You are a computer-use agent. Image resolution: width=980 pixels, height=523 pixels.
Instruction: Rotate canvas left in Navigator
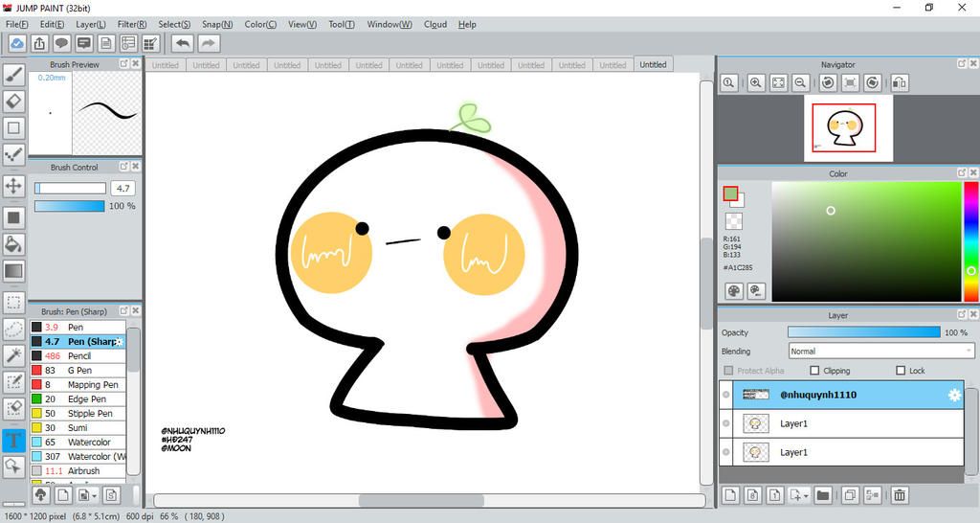pyautogui.click(x=828, y=82)
